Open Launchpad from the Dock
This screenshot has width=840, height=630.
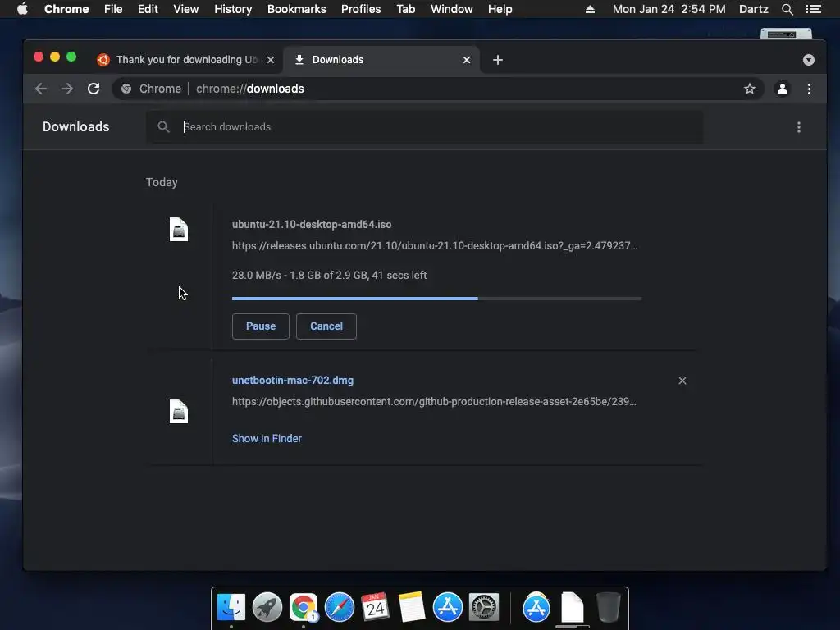point(267,607)
